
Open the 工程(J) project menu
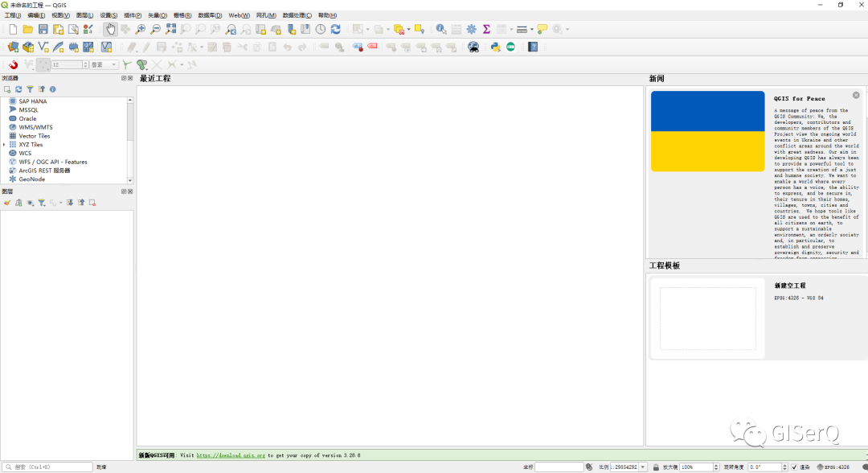coord(13,15)
